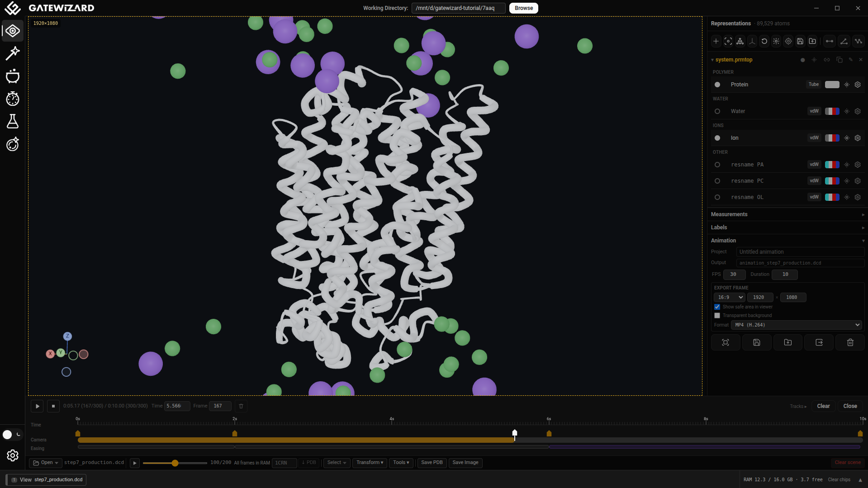The image size is (868, 488).
Task: Expand the Labels section
Action: tap(787, 227)
